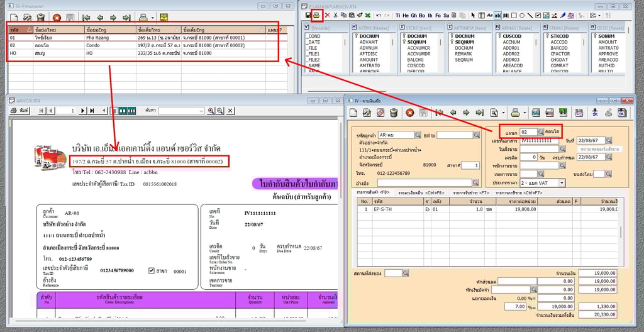Switch to รายการสินค้า <F8> tab
This screenshot has height=332, width=644.
click(x=373, y=192)
